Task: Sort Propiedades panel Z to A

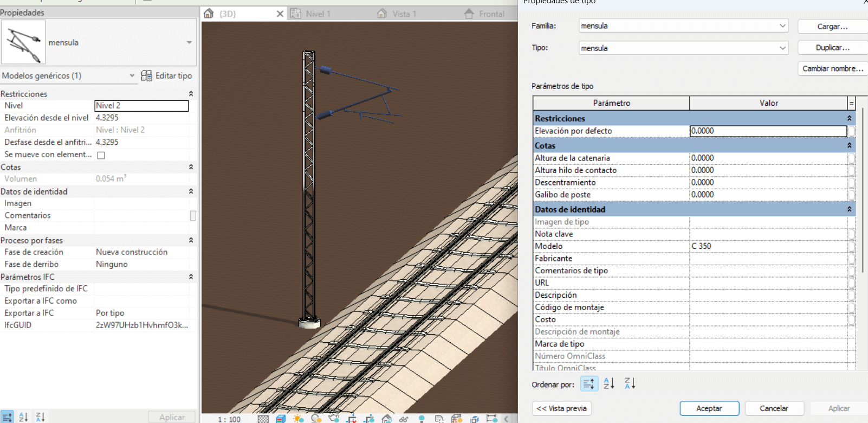Action: click(x=41, y=417)
